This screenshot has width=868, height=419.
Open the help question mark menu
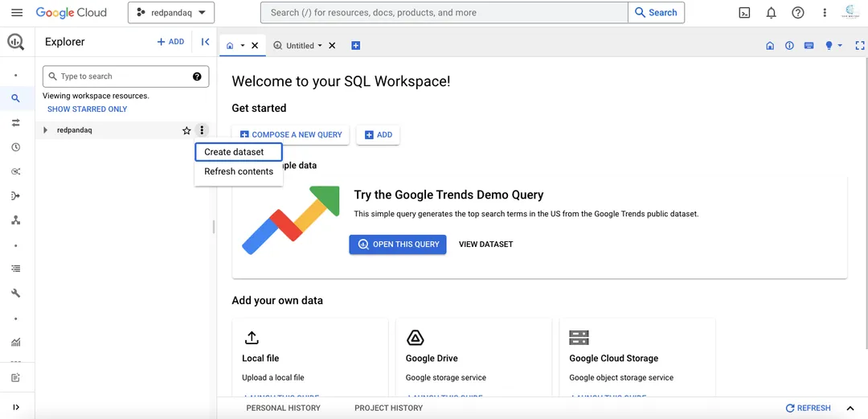point(798,13)
